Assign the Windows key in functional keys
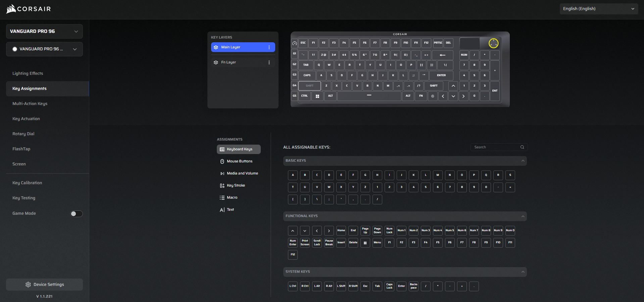Image resolution: width=644 pixels, height=302 pixels. coord(365,243)
